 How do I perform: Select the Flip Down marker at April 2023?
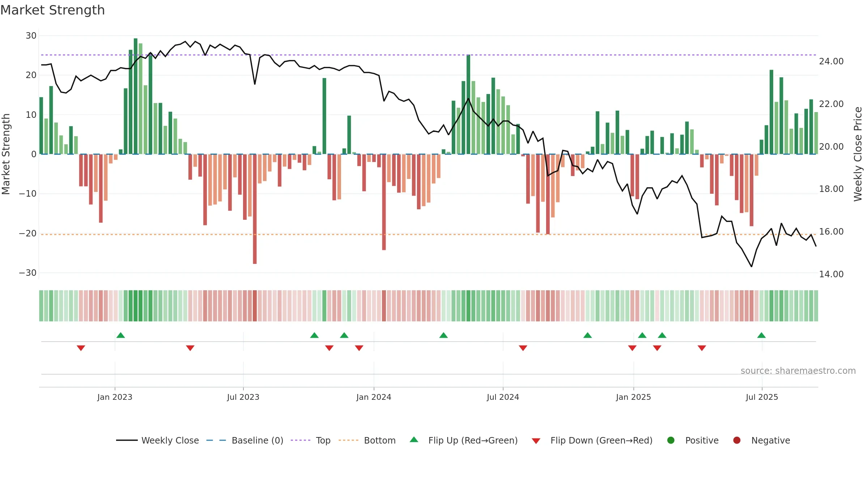coord(190,348)
